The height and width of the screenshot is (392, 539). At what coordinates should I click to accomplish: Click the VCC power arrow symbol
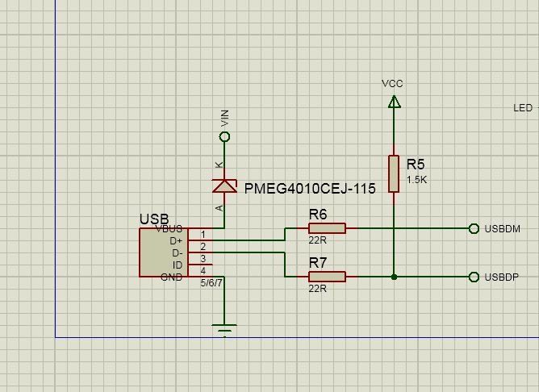coord(394,102)
